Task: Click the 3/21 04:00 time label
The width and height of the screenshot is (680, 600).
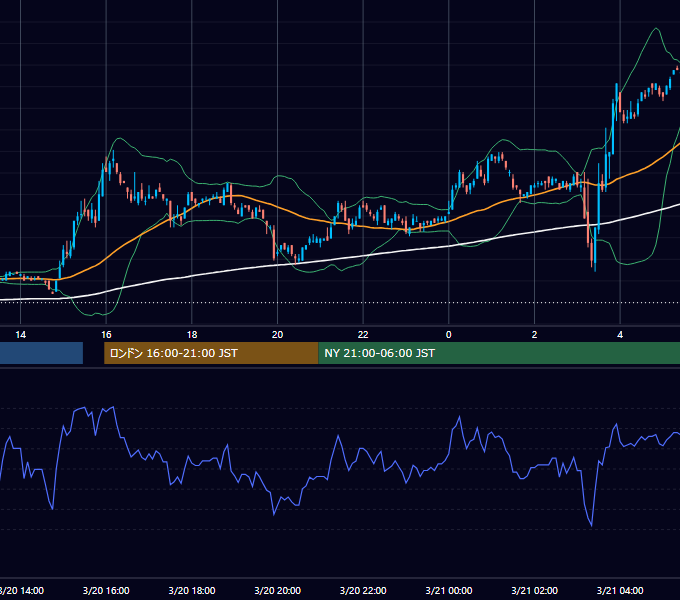Action: coord(620,590)
